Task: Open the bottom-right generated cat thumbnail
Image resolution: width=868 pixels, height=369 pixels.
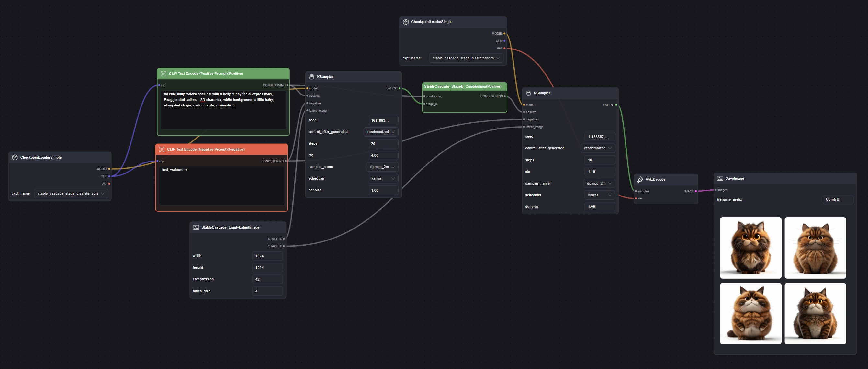Action: [x=815, y=314]
